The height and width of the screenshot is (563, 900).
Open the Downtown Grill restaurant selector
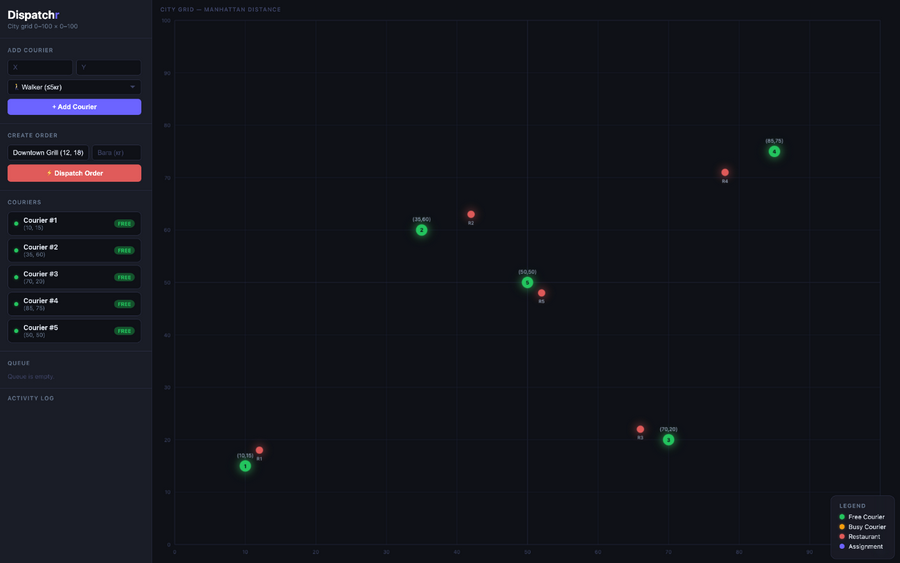pos(48,153)
